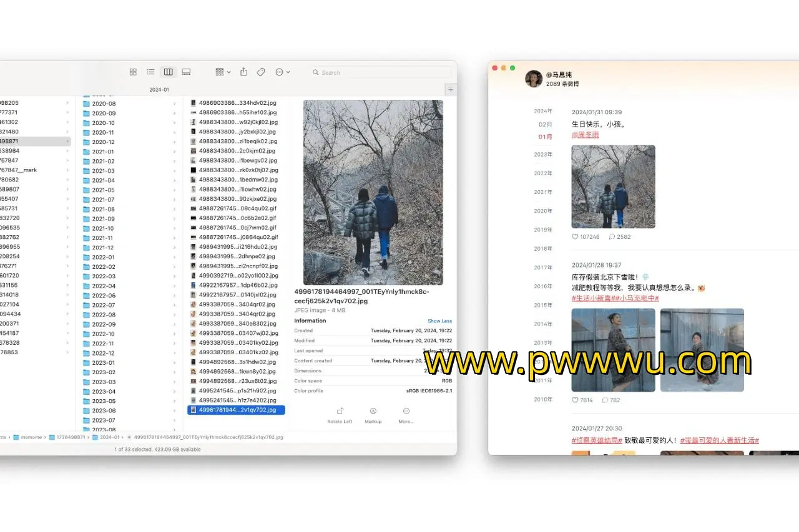Open the two-people-walking post thumbnail
This screenshot has height=532, width=799.
point(613,186)
